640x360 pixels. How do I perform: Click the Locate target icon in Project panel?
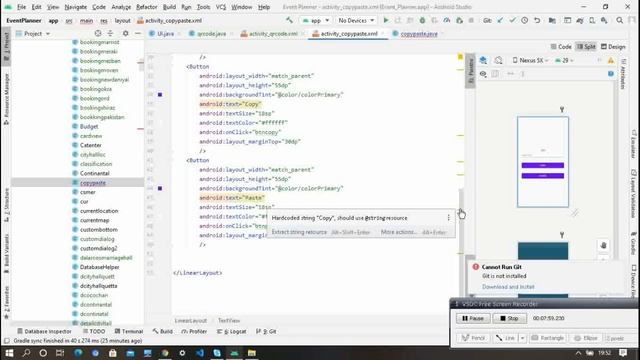(x=98, y=33)
